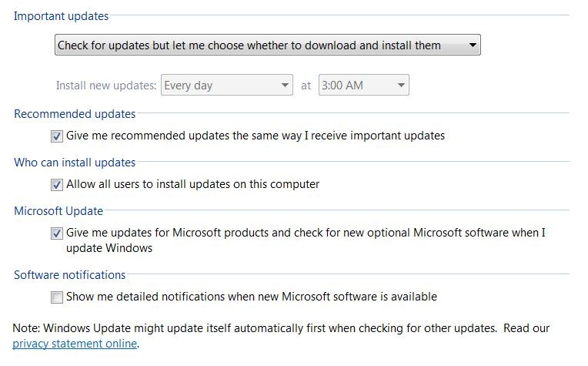Click the arrow beside 'Every day'
Image resolution: width=588 pixels, height=366 pixels.
tap(285, 86)
